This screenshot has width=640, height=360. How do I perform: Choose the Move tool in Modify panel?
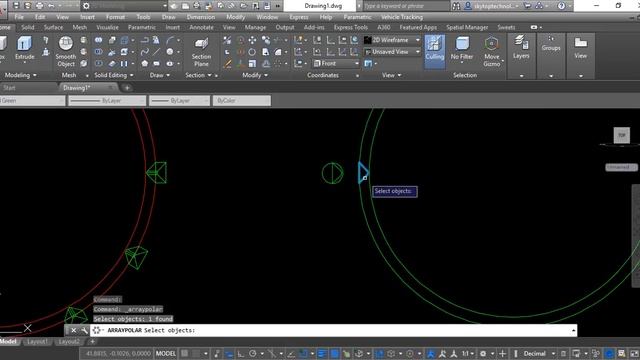coord(253,40)
